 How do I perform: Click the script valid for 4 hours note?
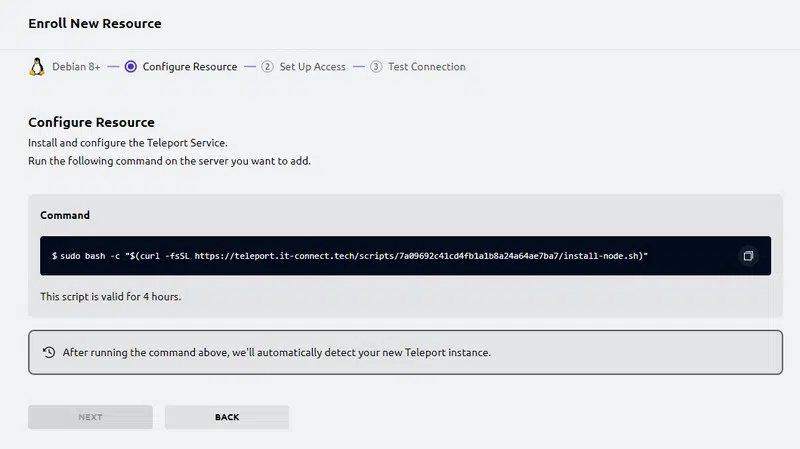pyautogui.click(x=110, y=297)
